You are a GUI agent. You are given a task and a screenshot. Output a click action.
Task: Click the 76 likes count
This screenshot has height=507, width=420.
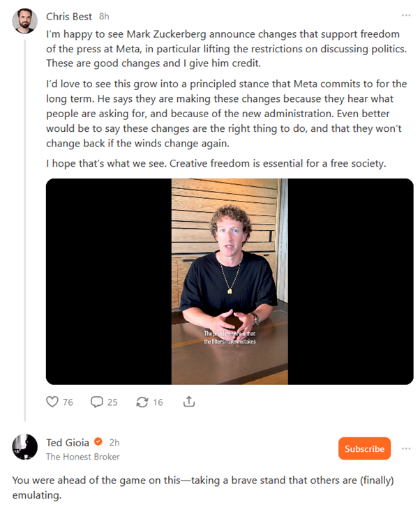pyautogui.click(x=68, y=402)
